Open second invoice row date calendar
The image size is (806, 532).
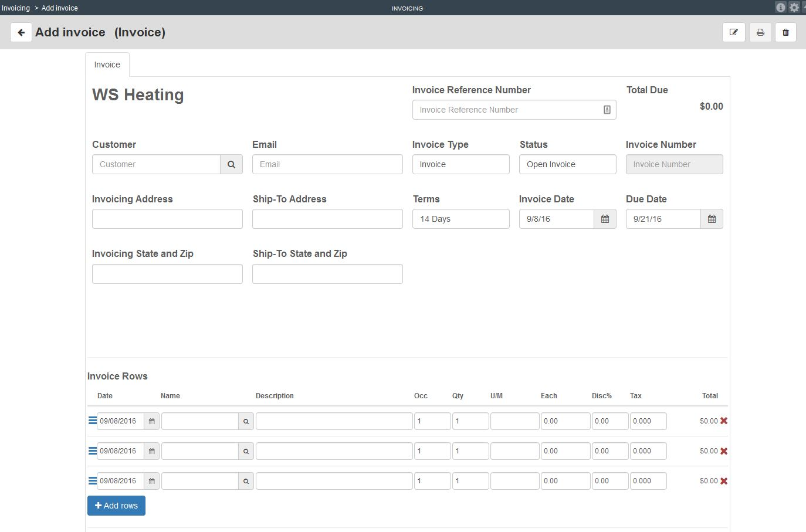tap(152, 451)
